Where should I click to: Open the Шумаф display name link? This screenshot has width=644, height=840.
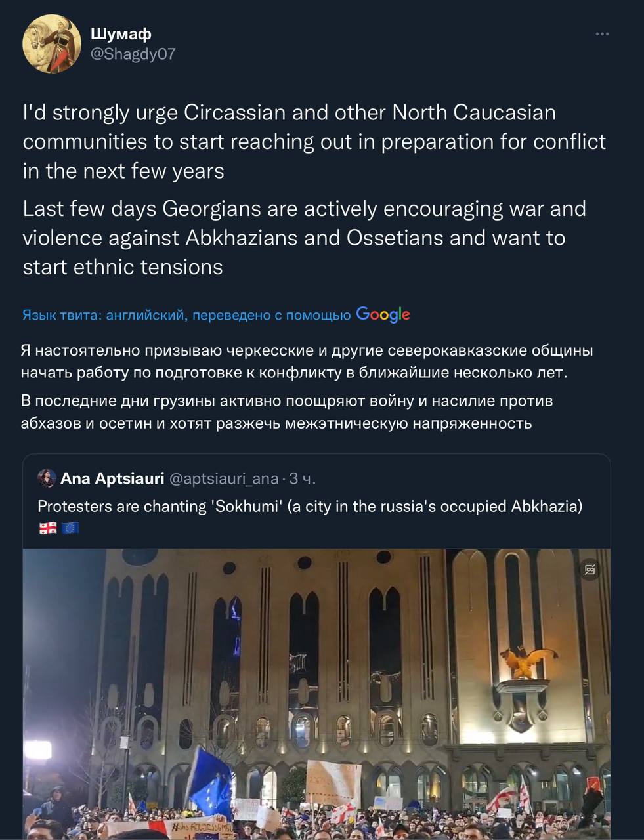[121, 33]
